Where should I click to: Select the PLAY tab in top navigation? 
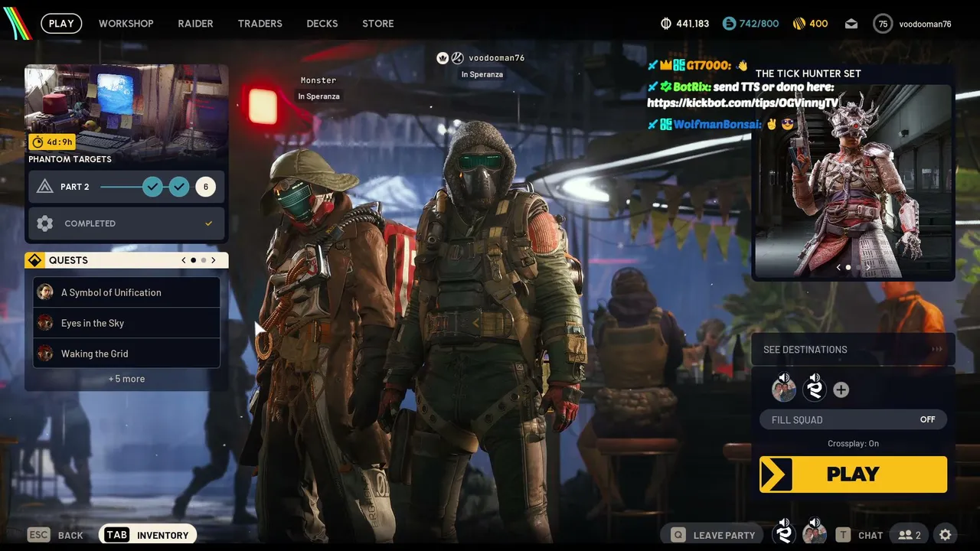tap(61, 24)
